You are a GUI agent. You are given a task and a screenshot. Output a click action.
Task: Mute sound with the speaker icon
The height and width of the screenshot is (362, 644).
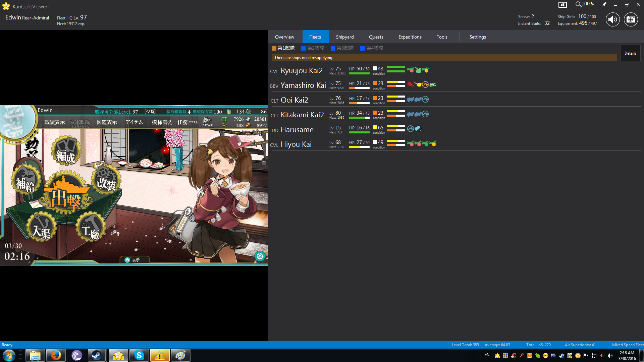[x=612, y=19]
